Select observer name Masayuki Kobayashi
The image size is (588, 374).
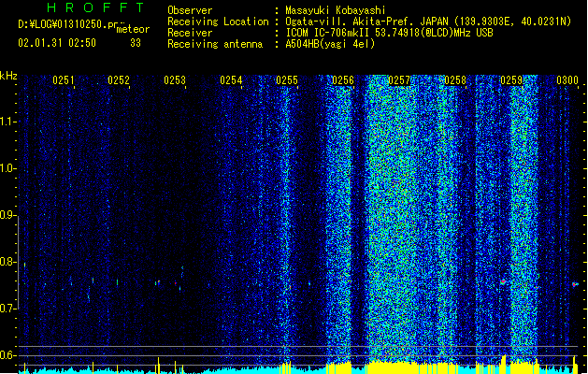336,10
